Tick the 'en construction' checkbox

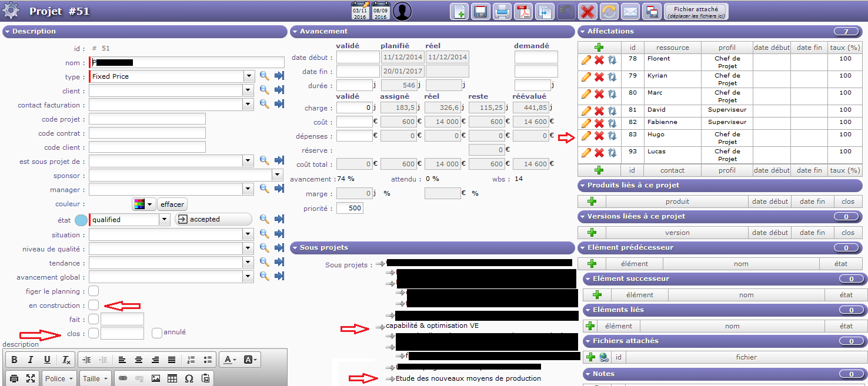point(94,305)
